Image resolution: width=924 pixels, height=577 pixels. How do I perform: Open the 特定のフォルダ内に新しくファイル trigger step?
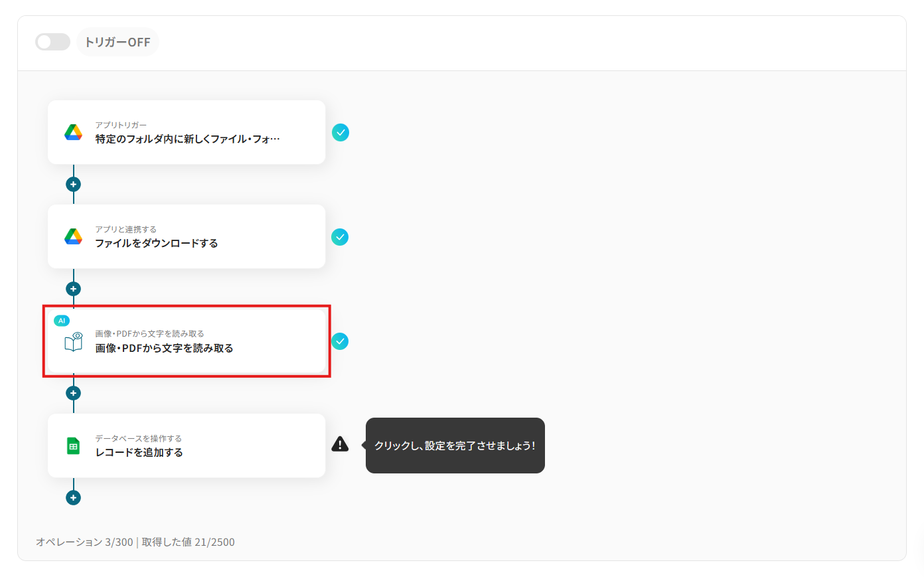pyautogui.click(x=187, y=132)
